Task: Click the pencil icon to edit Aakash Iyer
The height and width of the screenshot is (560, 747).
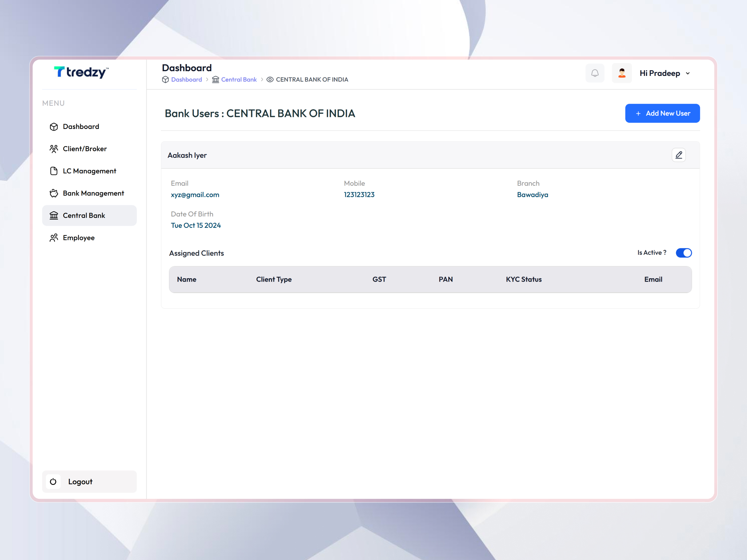Action: click(x=679, y=155)
